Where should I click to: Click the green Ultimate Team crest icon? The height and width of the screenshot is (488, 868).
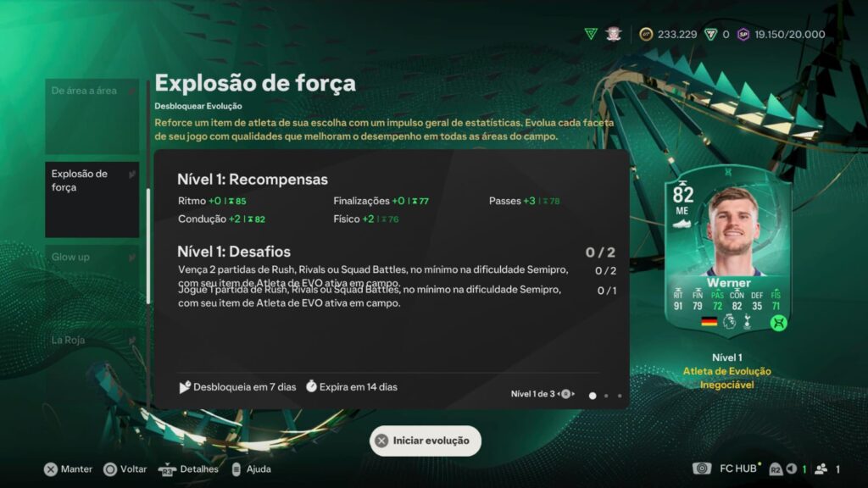[591, 34]
